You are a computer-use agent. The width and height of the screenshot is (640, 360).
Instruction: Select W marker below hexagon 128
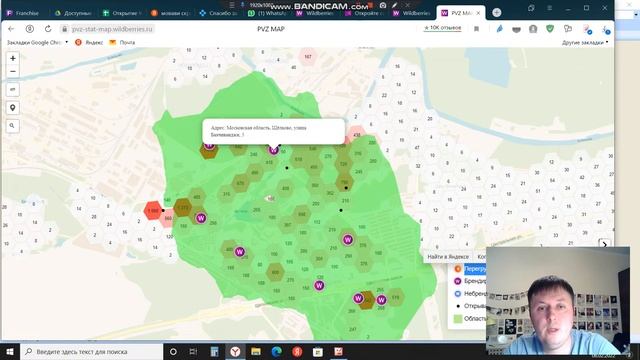click(x=319, y=285)
